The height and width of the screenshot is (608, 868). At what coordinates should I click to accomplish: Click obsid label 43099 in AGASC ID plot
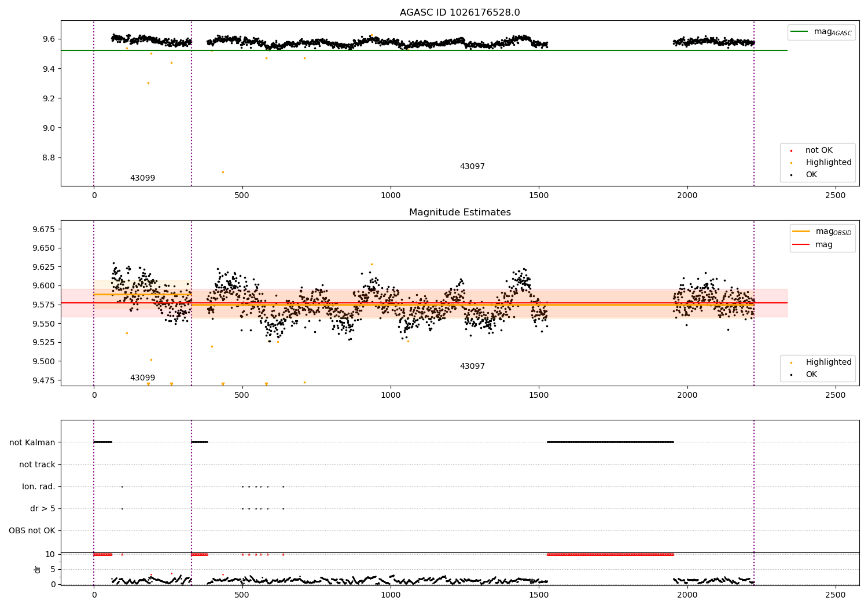(x=142, y=178)
